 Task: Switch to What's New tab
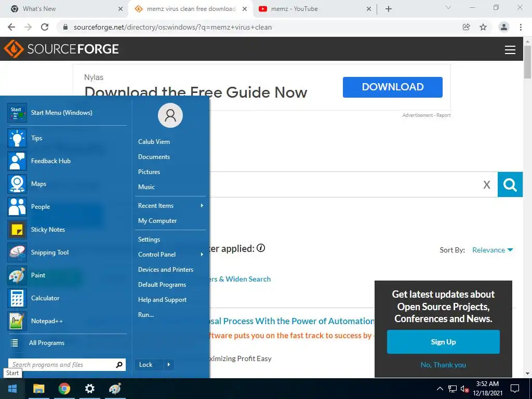[64, 9]
